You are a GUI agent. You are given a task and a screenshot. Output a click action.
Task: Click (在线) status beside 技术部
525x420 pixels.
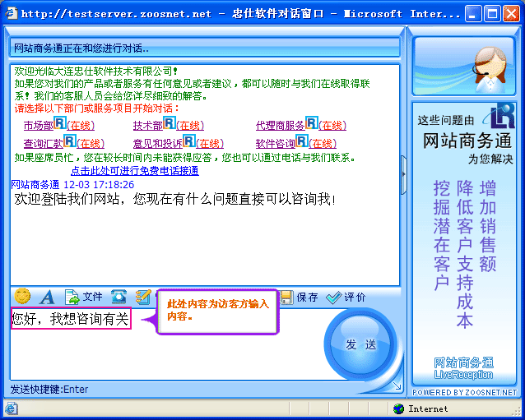[190, 126]
